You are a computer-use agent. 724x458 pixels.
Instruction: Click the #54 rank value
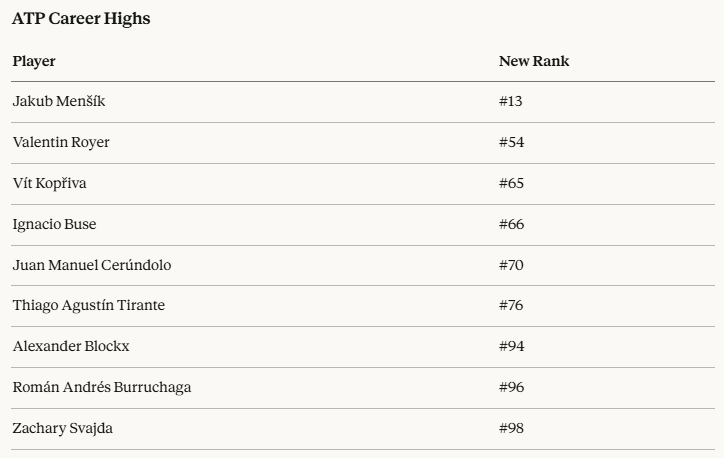(512, 142)
